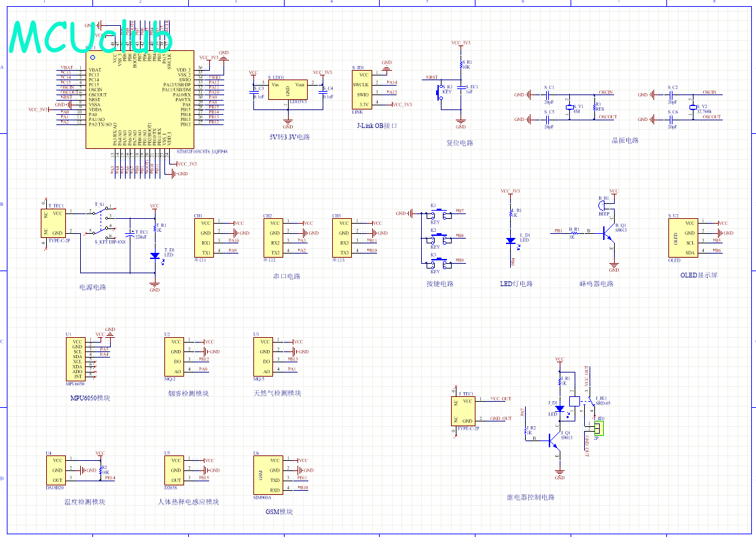
Task: Click the SRD-05 relay symbol
Action: (x=579, y=401)
